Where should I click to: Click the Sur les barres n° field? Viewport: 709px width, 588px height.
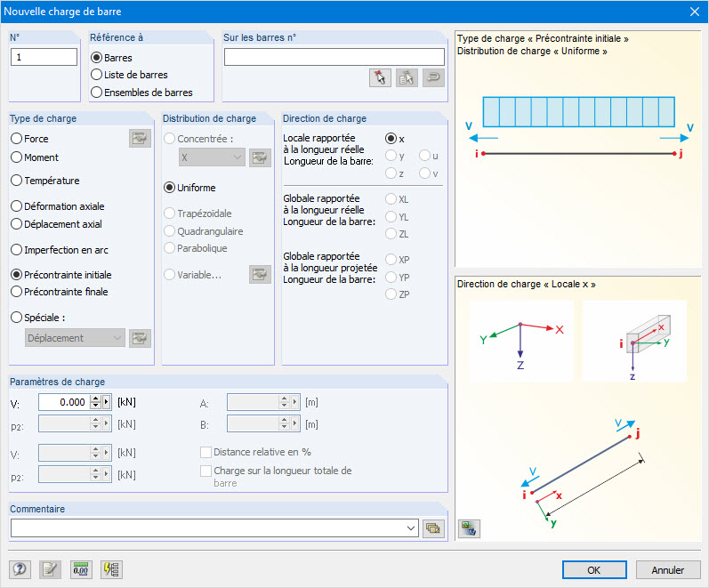tap(334, 57)
